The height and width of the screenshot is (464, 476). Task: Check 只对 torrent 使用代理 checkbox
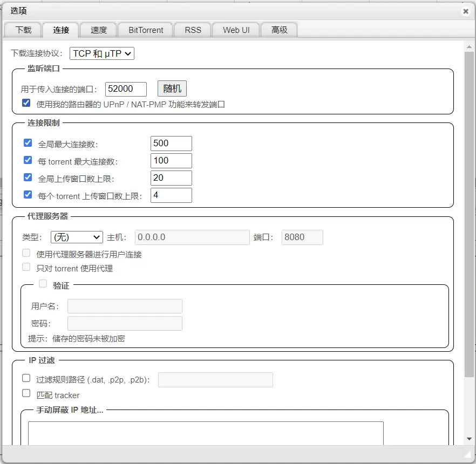pos(26,267)
